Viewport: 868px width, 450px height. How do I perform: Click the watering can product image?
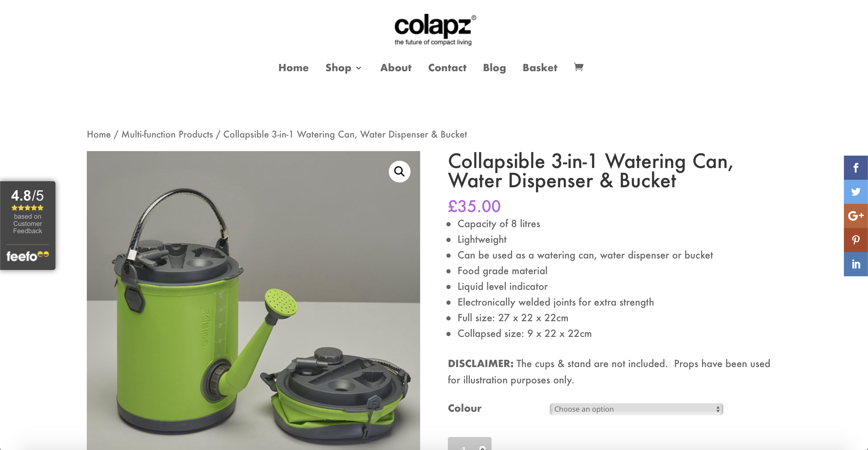pos(253,300)
